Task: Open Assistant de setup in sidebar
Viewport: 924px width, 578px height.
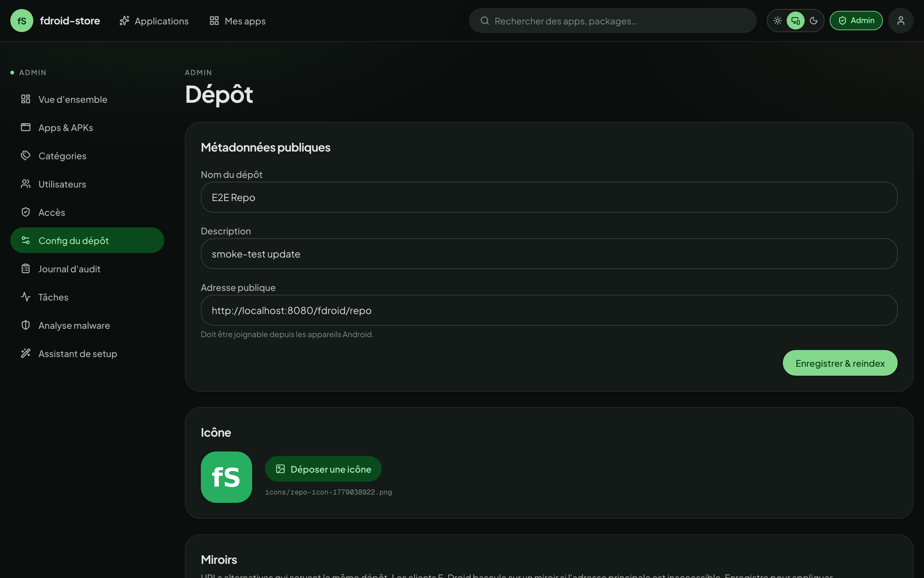Action: tap(87, 354)
